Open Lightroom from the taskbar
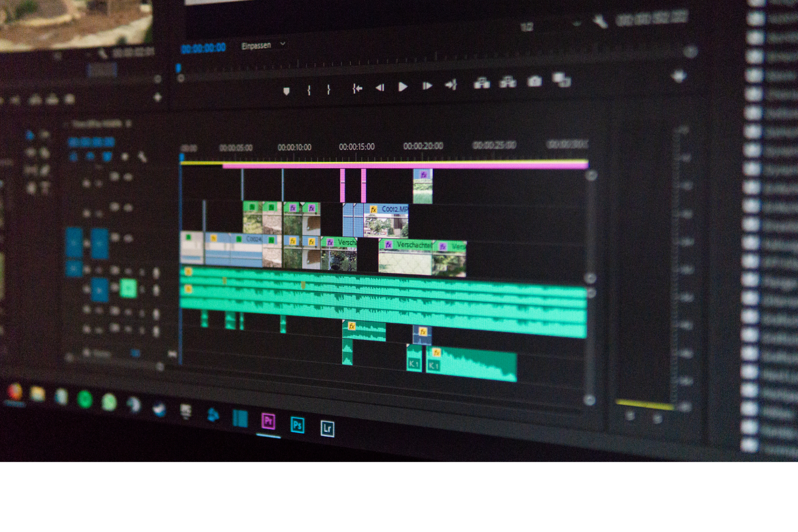This screenshot has height=532, width=798. click(x=327, y=428)
